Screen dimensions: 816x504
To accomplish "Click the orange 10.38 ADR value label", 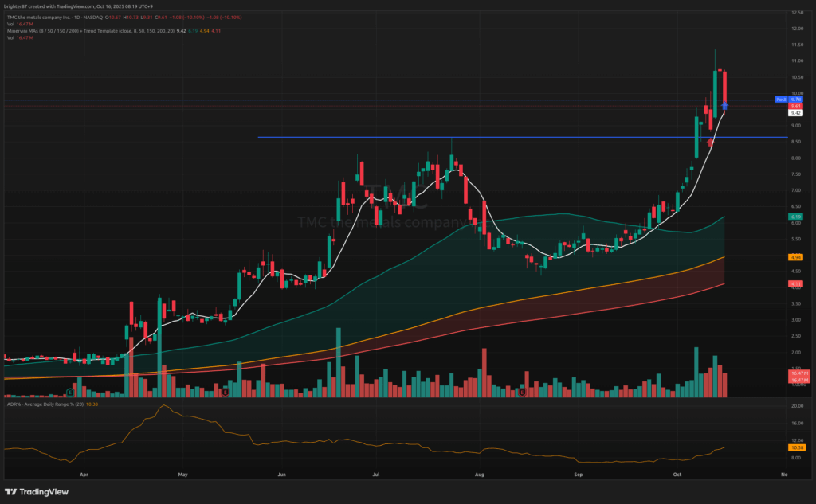I will tap(795, 448).
